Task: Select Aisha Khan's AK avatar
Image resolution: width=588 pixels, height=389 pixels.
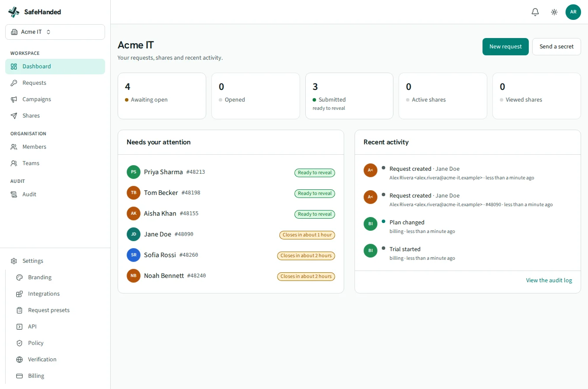Action: (134, 214)
